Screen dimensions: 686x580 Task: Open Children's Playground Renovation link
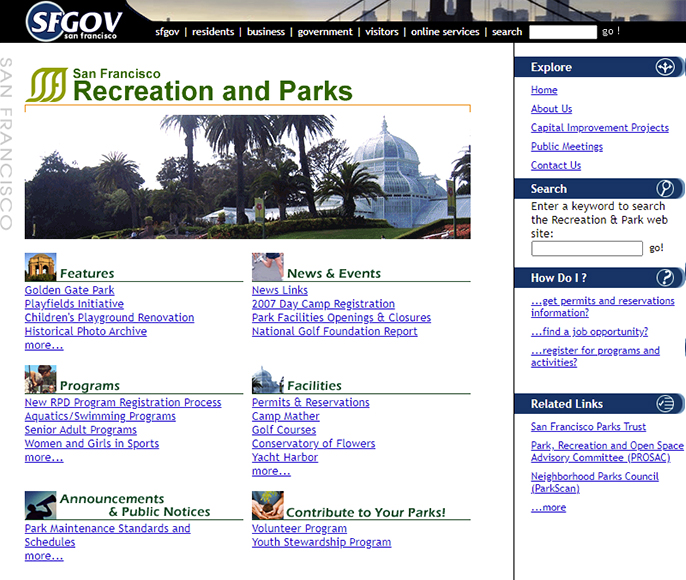click(109, 318)
